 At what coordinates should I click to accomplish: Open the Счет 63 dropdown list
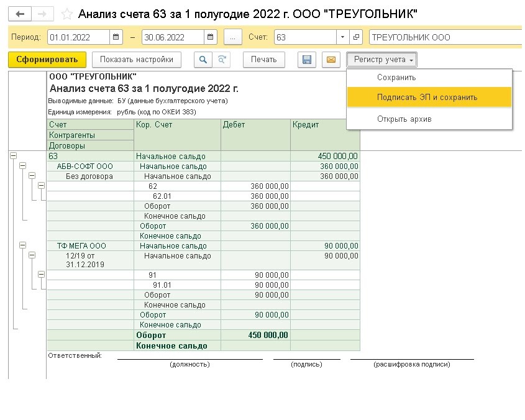pyautogui.click(x=342, y=37)
